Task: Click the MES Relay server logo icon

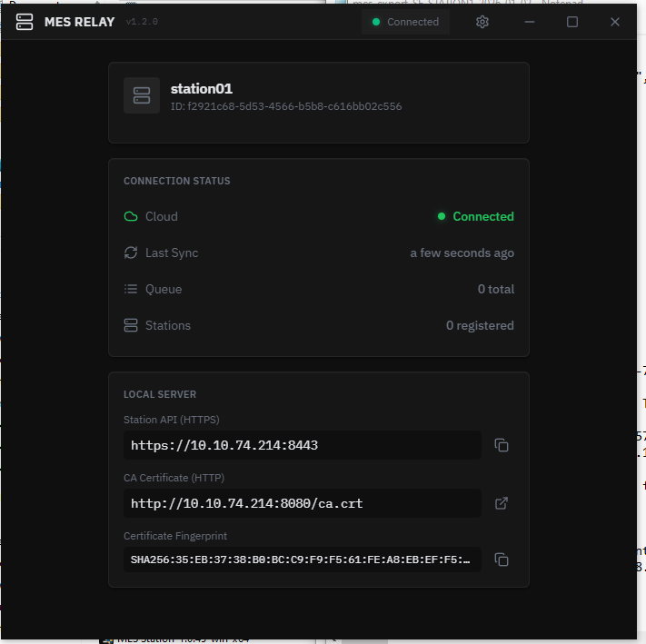Action: (25, 22)
